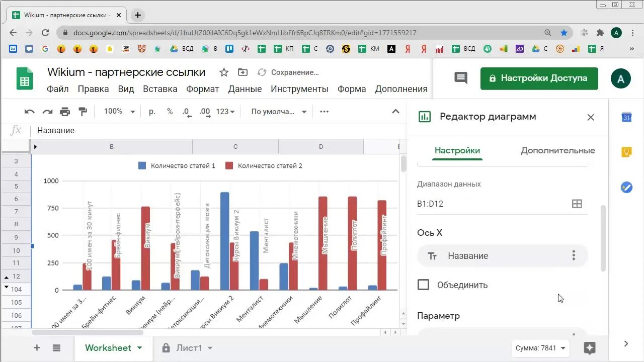Click the Explore button at the bottom right
This screenshot has width=644, height=362.
pos(590,348)
